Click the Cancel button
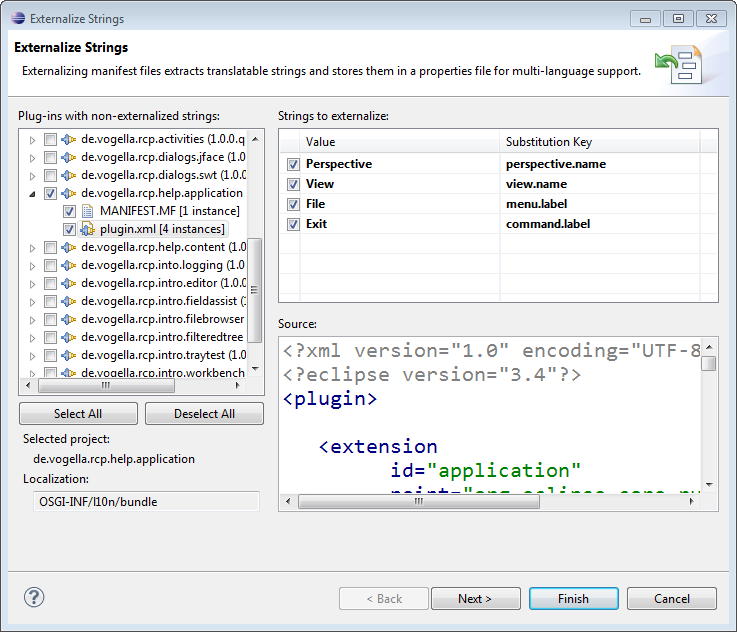 pyautogui.click(x=672, y=599)
